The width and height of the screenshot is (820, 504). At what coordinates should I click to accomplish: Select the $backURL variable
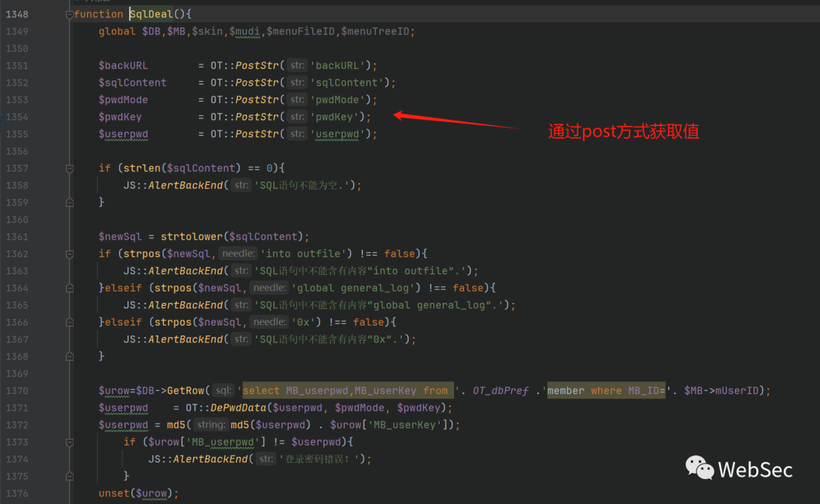coord(123,66)
